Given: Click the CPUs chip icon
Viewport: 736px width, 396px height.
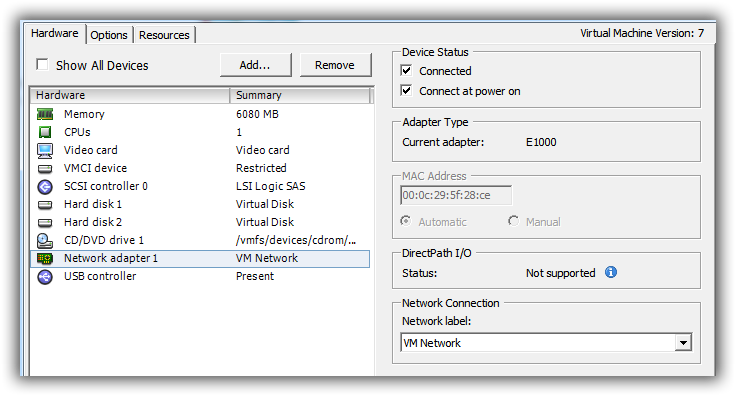Looking at the screenshot, I should pyautogui.click(x=45, y=132).
